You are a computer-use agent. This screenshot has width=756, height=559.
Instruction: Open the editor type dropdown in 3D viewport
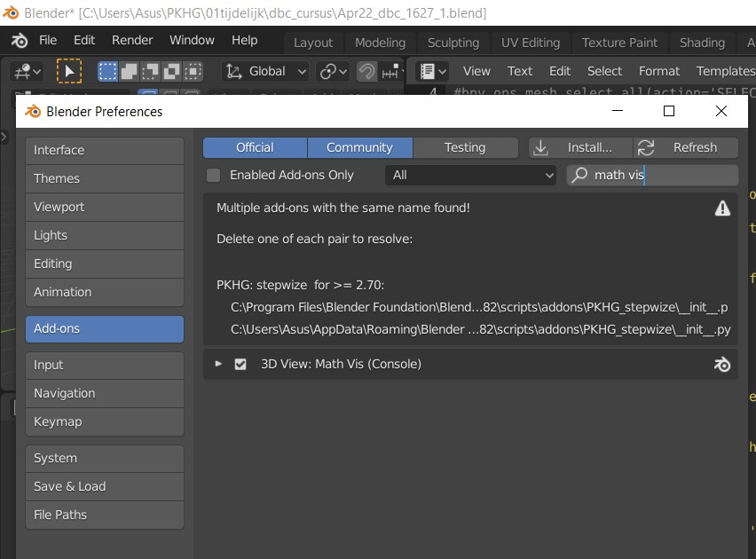pyautogui.click(x=27, y=72)
